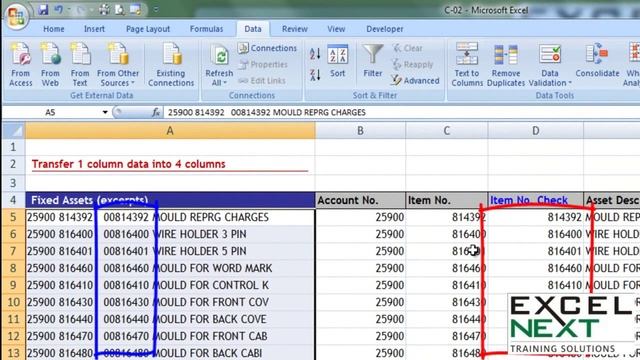This screenshot has height=360, width=640.
Task: Launch Text to Columns wizard
Action: point(467,64)
